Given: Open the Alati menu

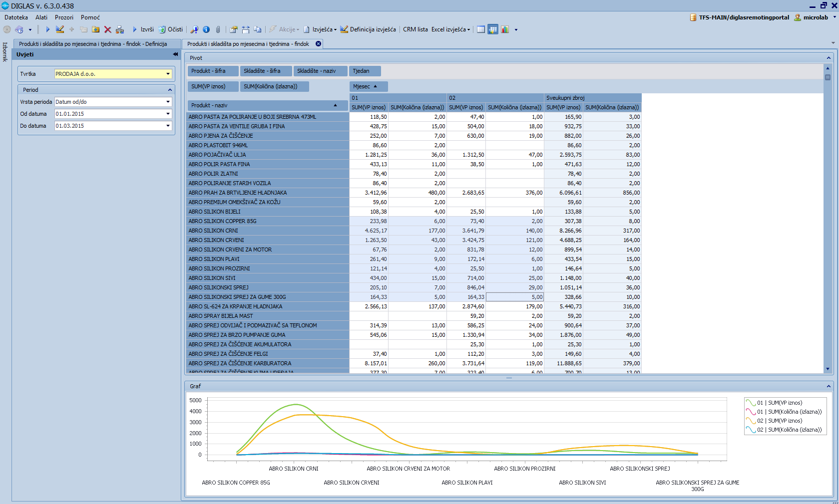Looking at the screenshot, I should point(41,17).
